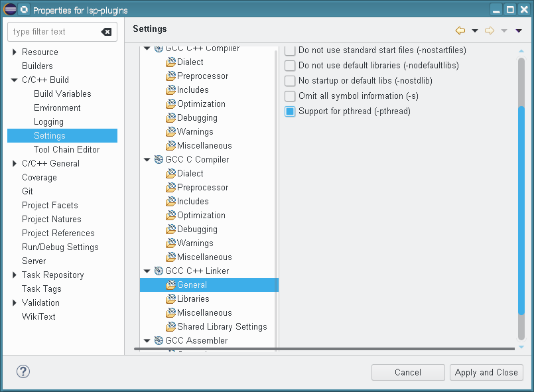Click the type filter text field
The width and height of the screenshot is (534, 392).
click(53, 32)
